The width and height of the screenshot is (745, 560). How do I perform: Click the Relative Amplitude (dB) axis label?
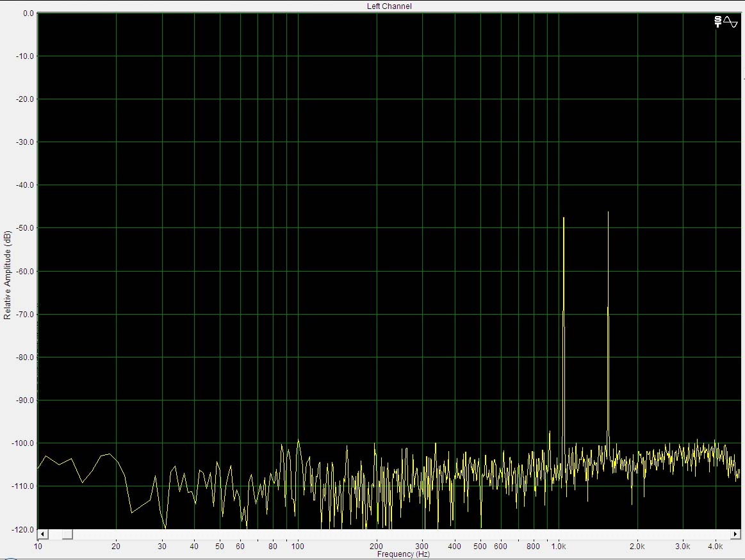[8, 275]
